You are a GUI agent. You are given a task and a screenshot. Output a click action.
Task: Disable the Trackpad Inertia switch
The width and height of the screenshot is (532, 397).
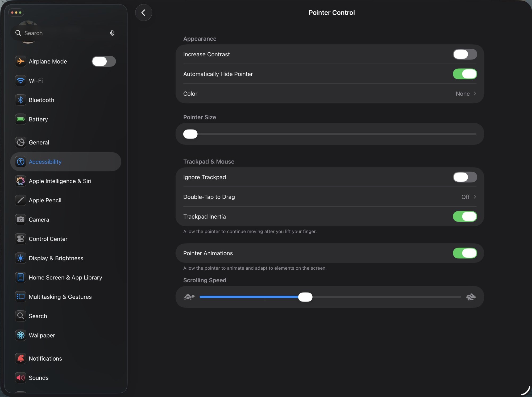coord(465,216)
